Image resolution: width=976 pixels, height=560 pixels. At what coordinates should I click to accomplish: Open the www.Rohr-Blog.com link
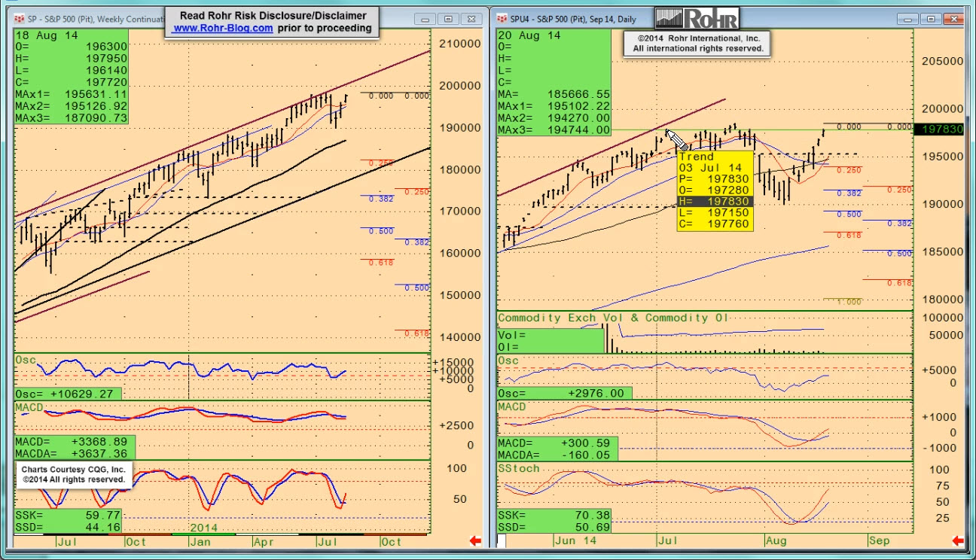tap(222, 28)
